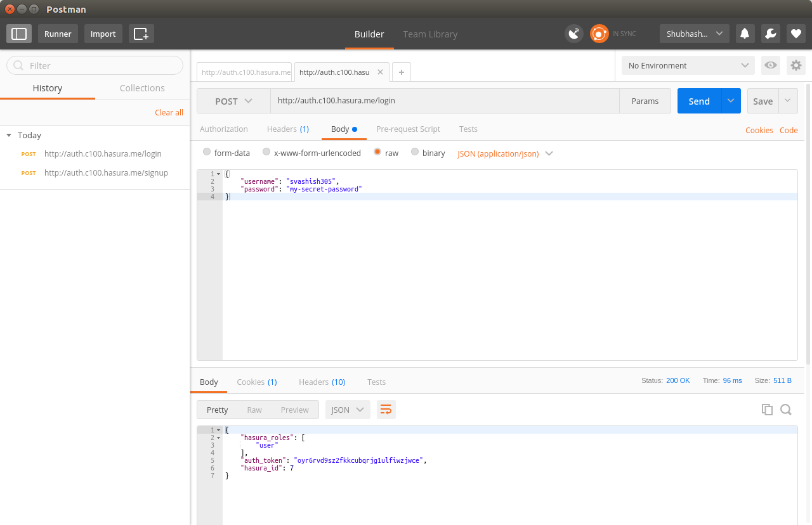Search the response with the magnifier icon
Screen dimensions: 812x525
[x=786, y=410]
